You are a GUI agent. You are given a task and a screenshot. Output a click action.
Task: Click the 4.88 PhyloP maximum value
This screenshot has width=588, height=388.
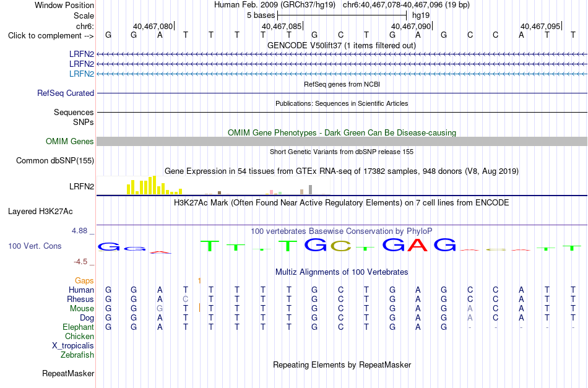pyautogui.click(x=79, y=231)
